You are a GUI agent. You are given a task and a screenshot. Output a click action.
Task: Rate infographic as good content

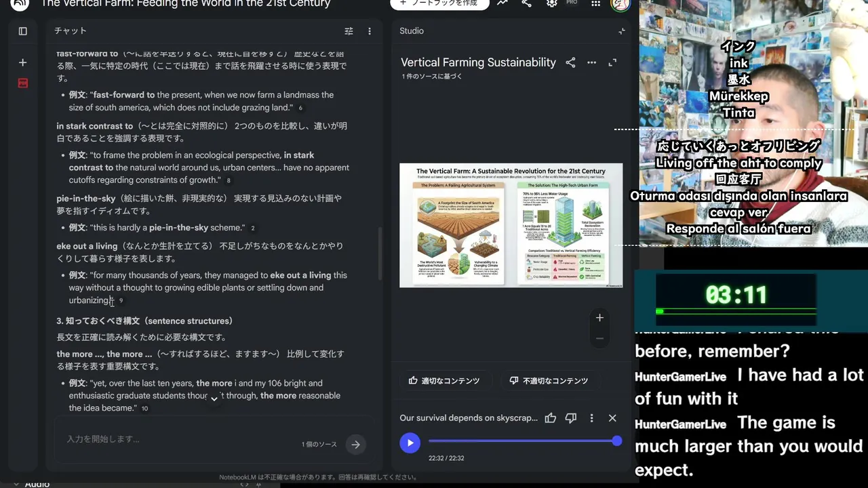(x=444, y=381)
